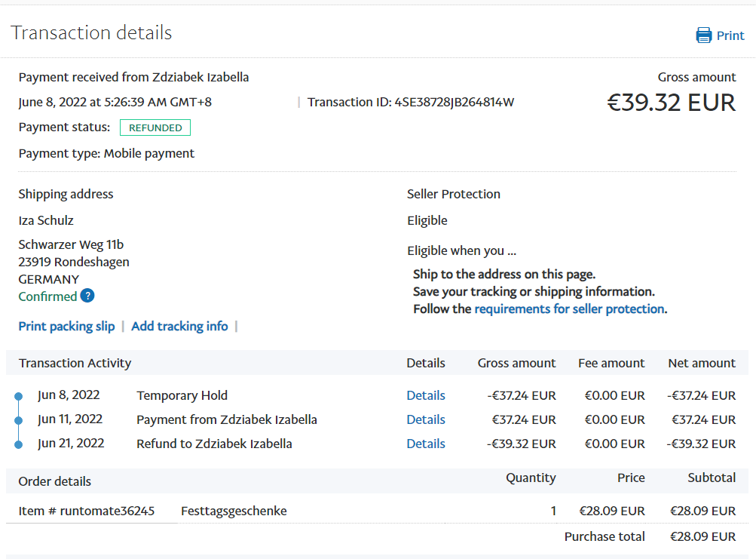
Task: Click the printer icon at top right
Action: (703, 35)
